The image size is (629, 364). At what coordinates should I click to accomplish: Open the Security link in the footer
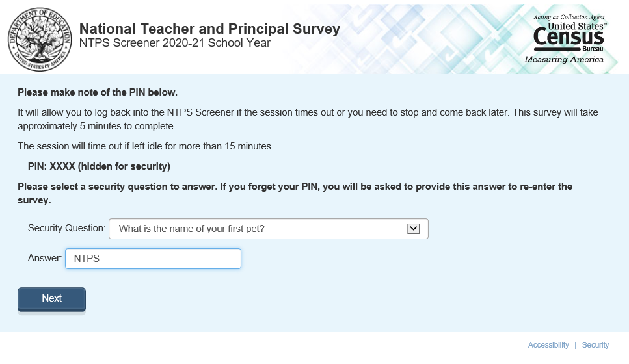tap(595, 345)
